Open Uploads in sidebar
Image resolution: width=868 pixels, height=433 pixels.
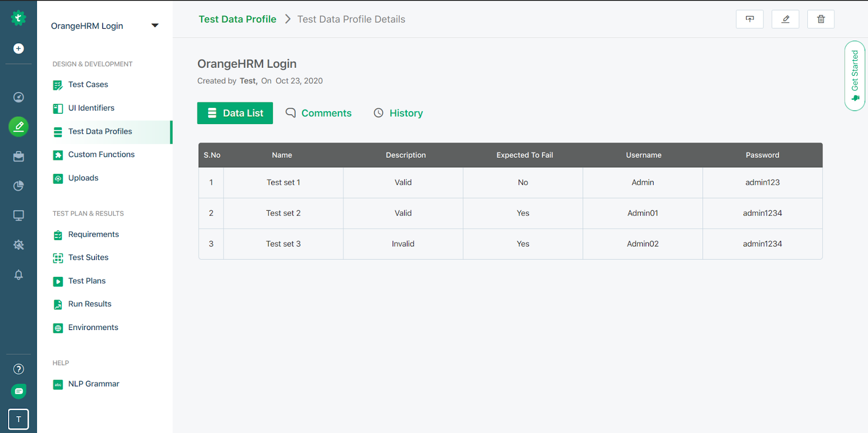coord(83,178)
